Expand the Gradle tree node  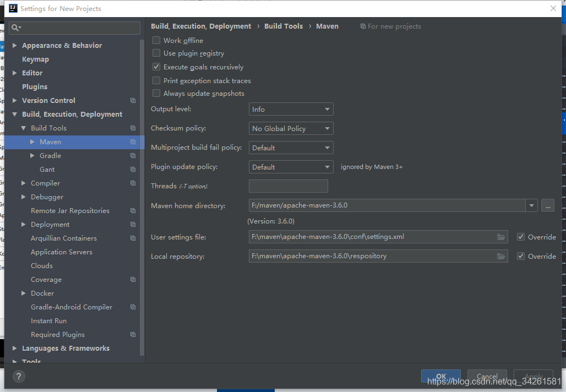tap(32, 156)
